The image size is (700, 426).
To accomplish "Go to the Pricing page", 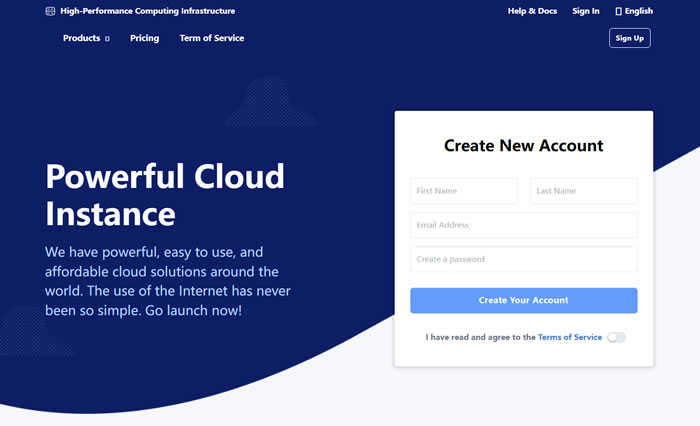I will pos(144,38).
